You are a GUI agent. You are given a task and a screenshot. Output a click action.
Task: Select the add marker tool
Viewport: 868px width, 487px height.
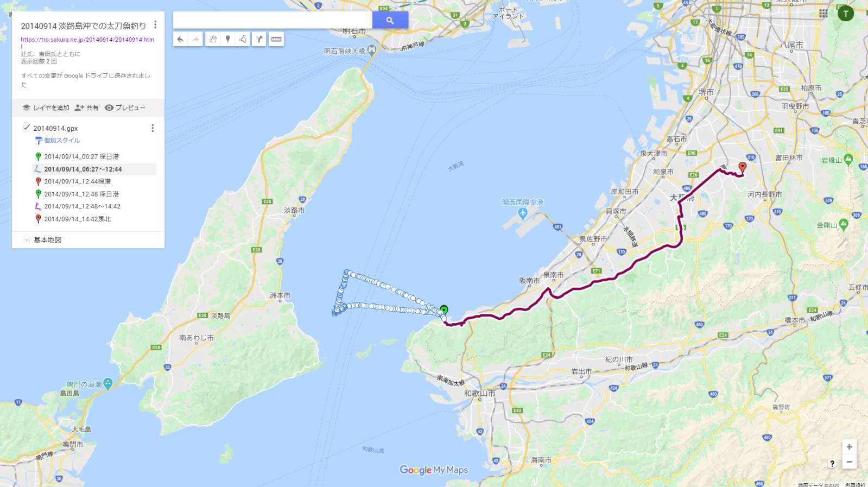(228, 39)
